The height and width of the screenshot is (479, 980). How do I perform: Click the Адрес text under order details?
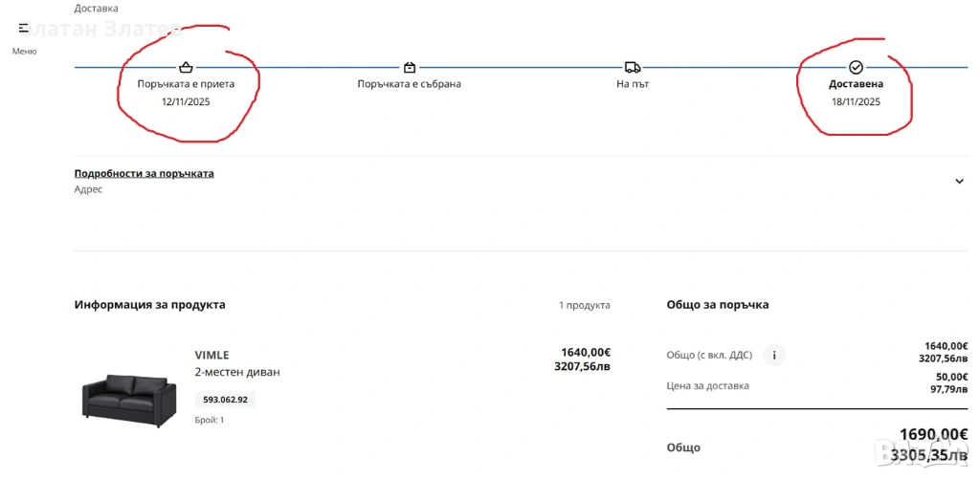pos(88,189)
